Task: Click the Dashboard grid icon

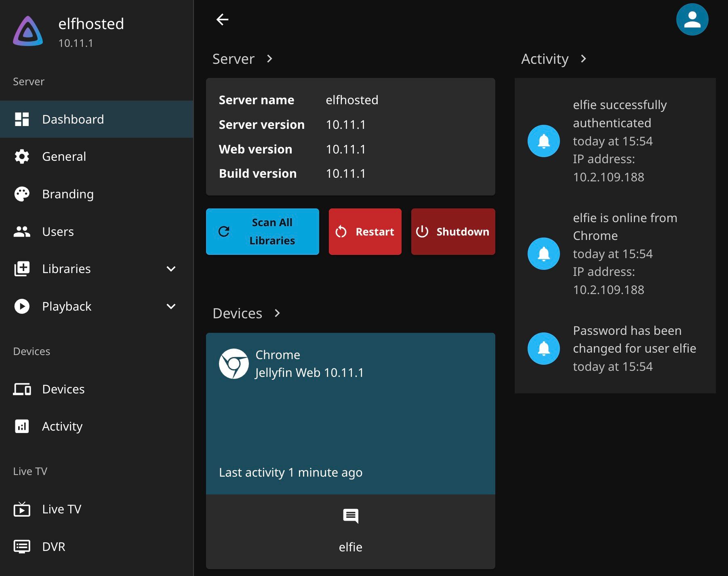Action: (22, 119)
